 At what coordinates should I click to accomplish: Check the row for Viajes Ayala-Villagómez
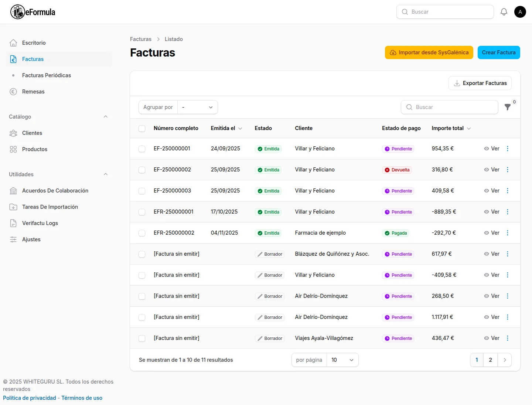point(142,338)
